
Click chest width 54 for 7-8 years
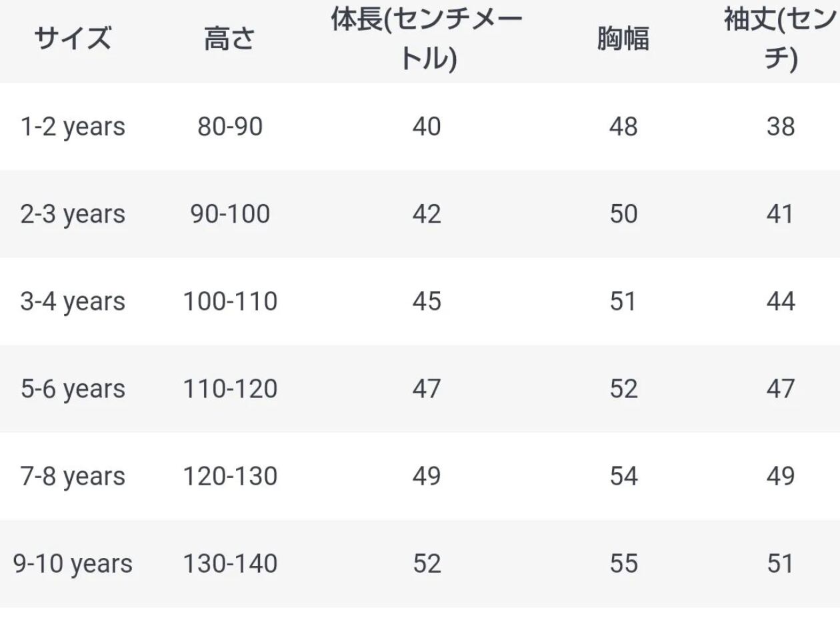pos(623,477)
